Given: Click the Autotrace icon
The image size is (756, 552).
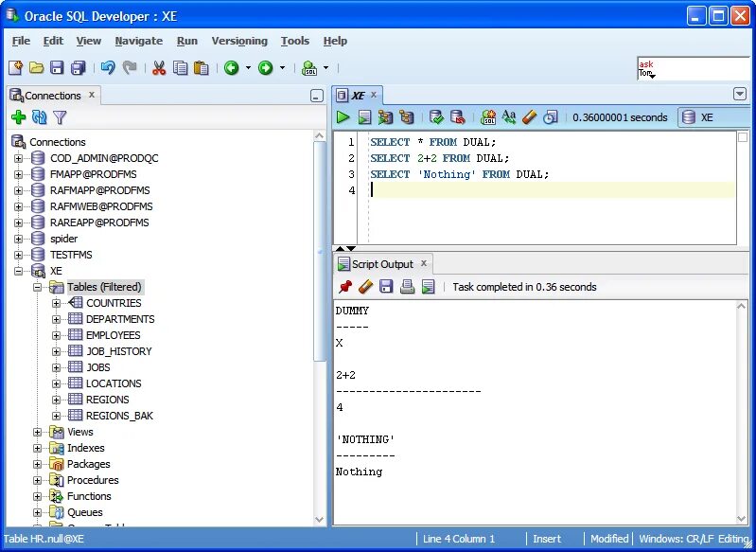Looking at the screenshot, I should click(385, 117).
